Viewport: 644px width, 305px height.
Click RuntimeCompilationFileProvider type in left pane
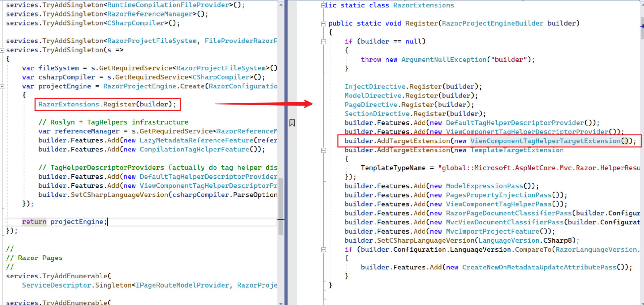coord(168,5)
